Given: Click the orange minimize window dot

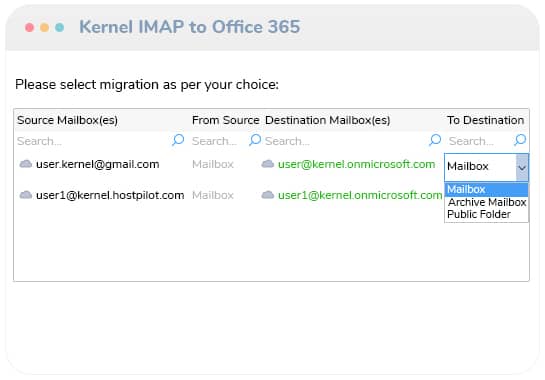Looking at the screenshot, I should tap(44, 27).
